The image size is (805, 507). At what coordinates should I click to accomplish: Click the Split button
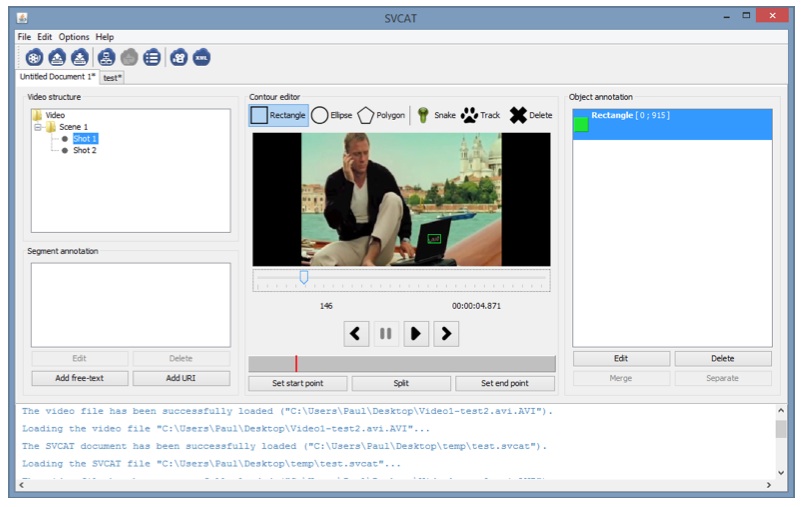pos(401,383)
